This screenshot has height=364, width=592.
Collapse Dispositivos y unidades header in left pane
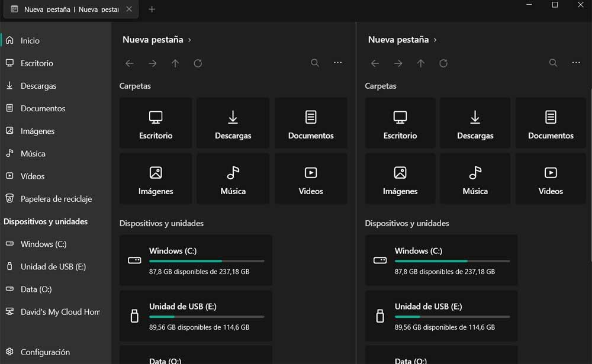tap(161, 224)
